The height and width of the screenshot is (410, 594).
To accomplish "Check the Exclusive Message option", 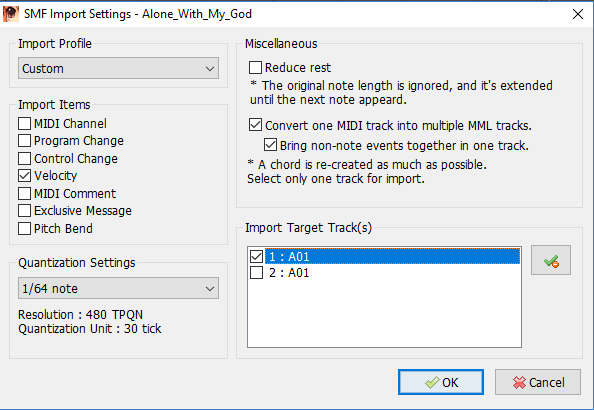I will (x=25, y=210).
